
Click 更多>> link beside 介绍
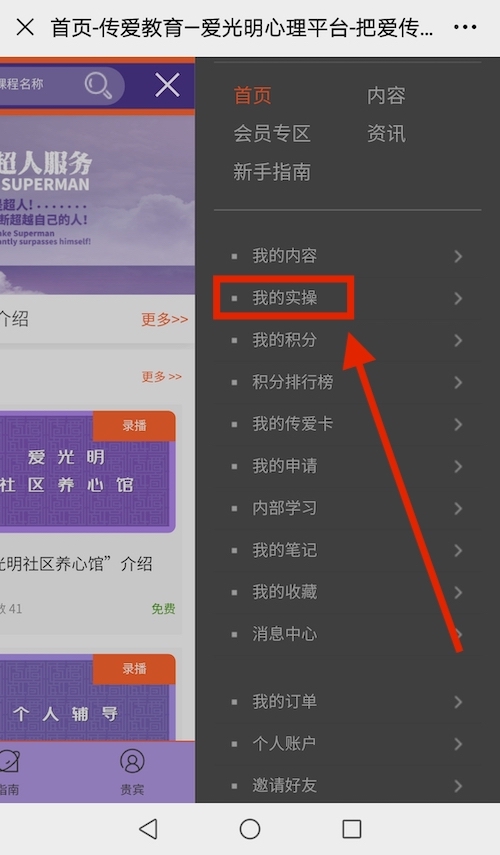click(x=165, y=319)
